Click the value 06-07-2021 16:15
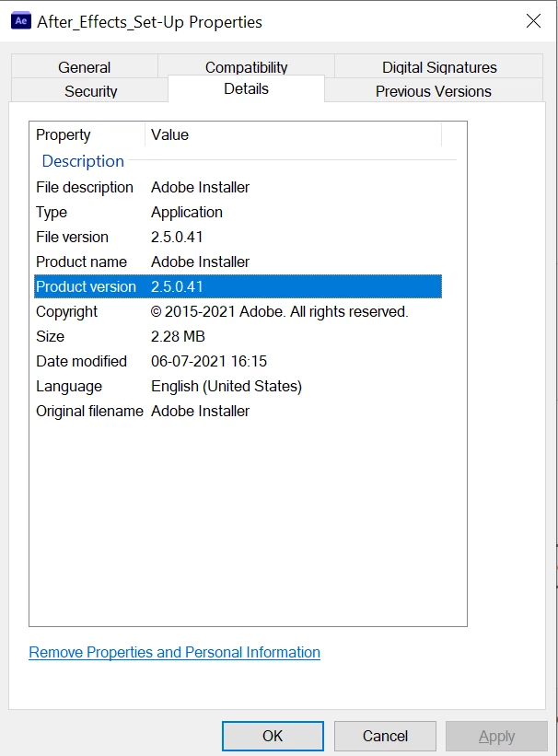Viewport: 558px width, 756px height. tap(209, 361)
